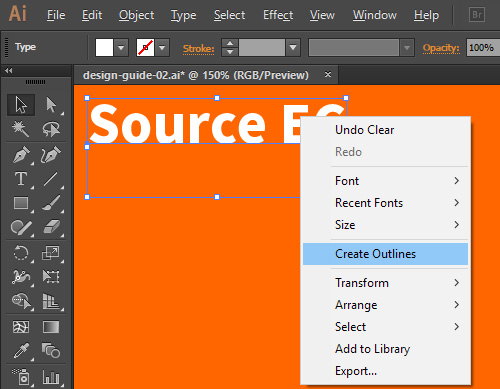Click the stroke swatch with red slash
The width and height of the screenshot is (500, 389).
click(x=145, y=48)
